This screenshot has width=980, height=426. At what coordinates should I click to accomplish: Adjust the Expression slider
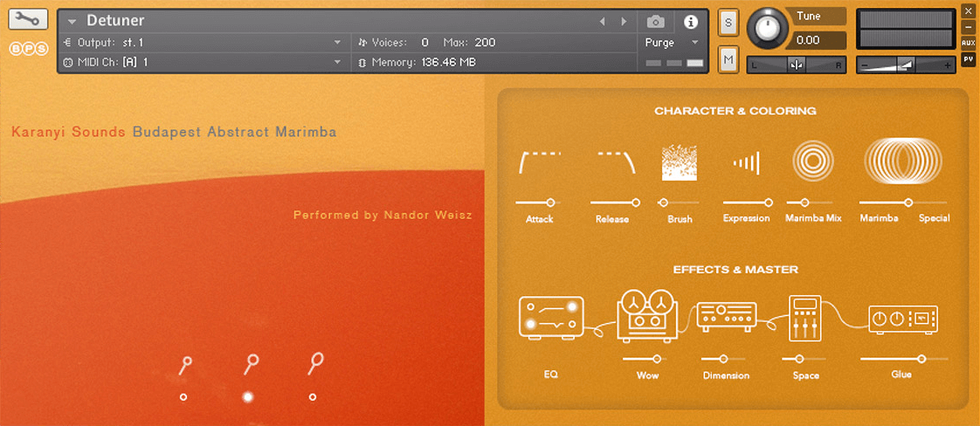point(748,203)
